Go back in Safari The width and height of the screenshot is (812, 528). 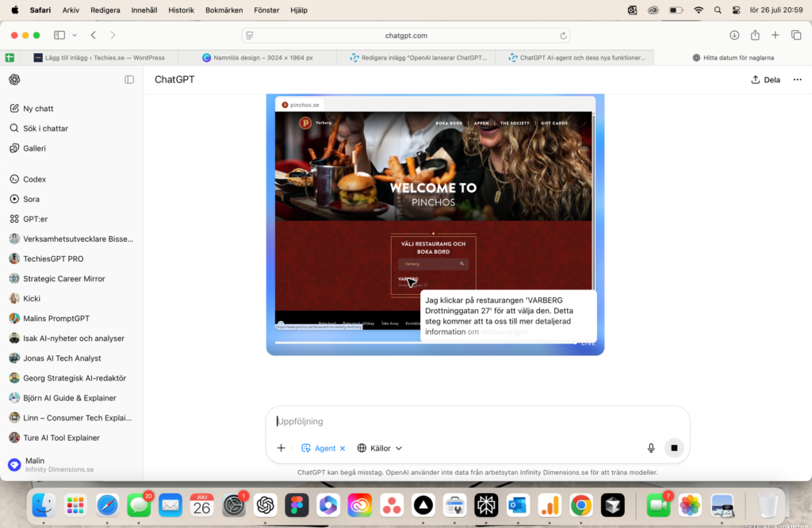[x=94, y=35]
